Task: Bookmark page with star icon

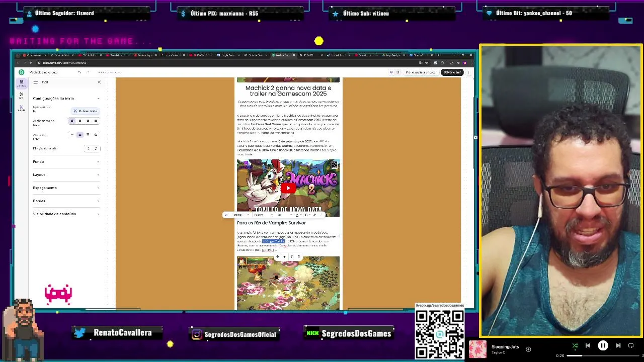Action: click(427, 63)
